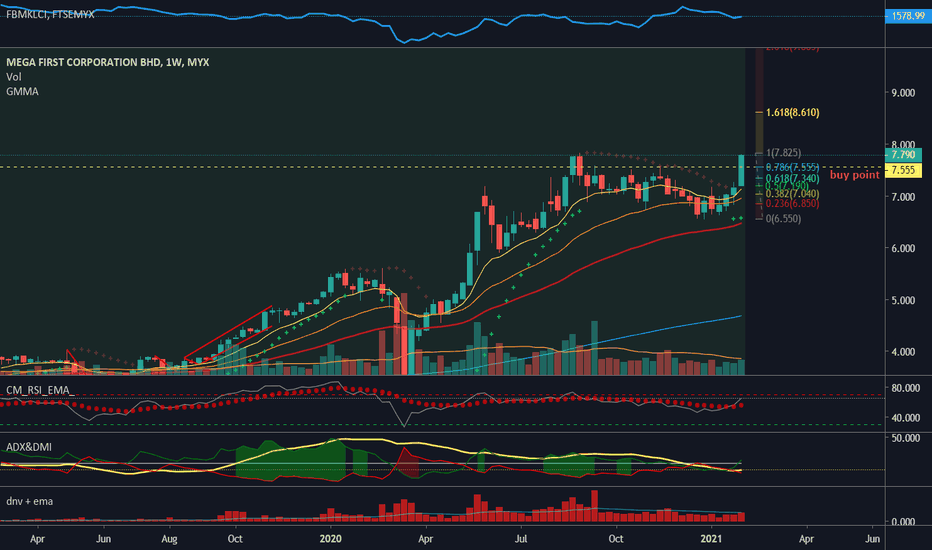Click the red buy point annotation
Screen dimensions: 932x550
[854, 175]
